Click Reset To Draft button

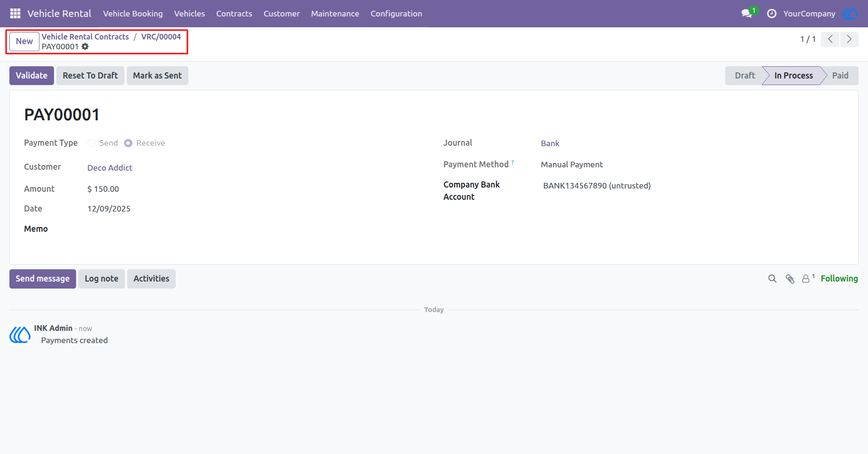tap(90, 76)
